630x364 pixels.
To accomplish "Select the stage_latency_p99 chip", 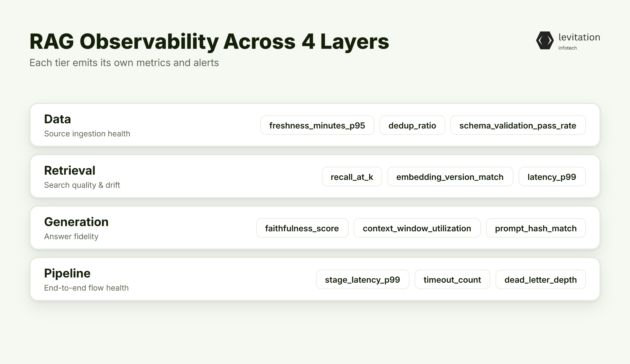I will (x=363, y=280).
